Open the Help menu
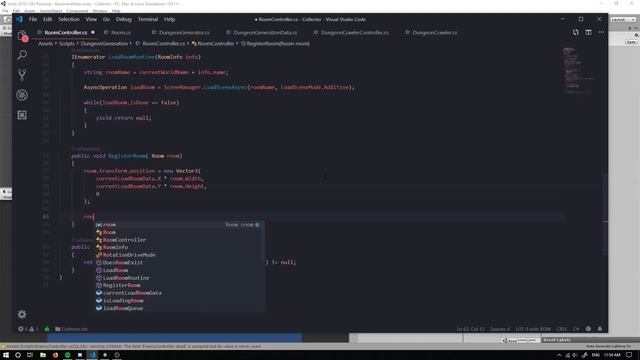This screenshot has height=360, width=640. coord(169,19)
